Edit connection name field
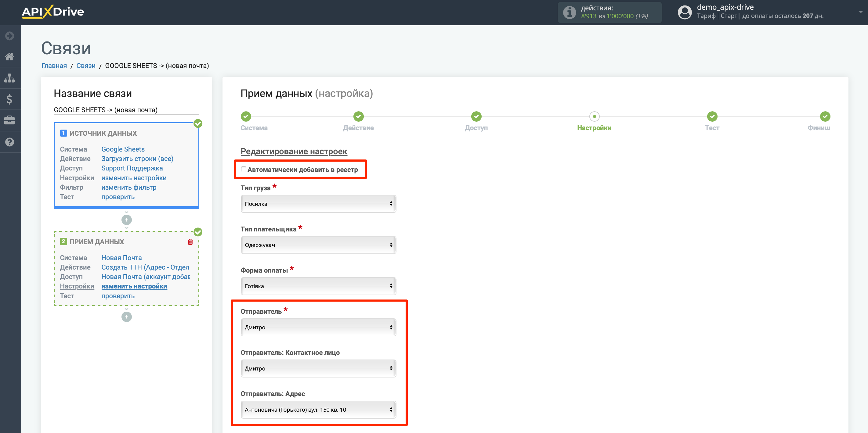The image size is (868, 433). pyautogui.click(x=126, y=110)
